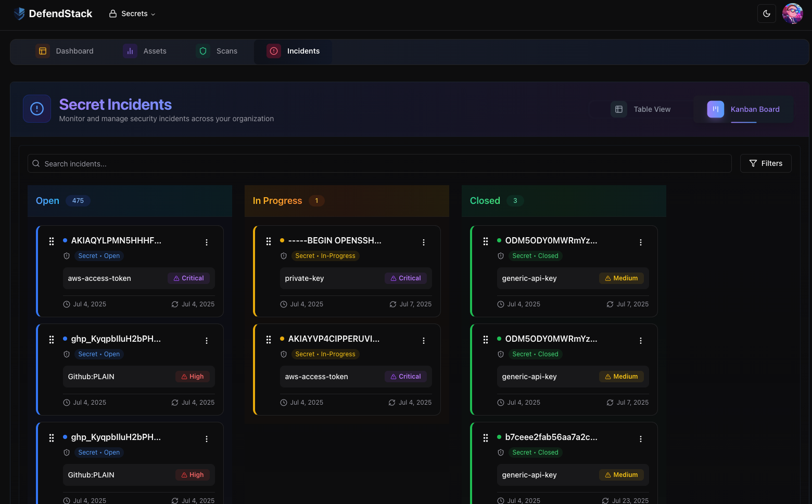
Task: Open the Filters panel
Action: (x=766, y=163)
